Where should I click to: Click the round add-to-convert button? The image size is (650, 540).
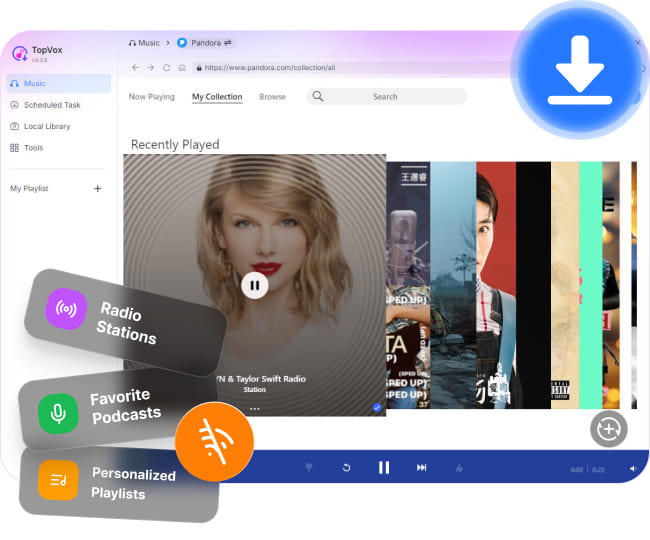click(x=608, y=429)
